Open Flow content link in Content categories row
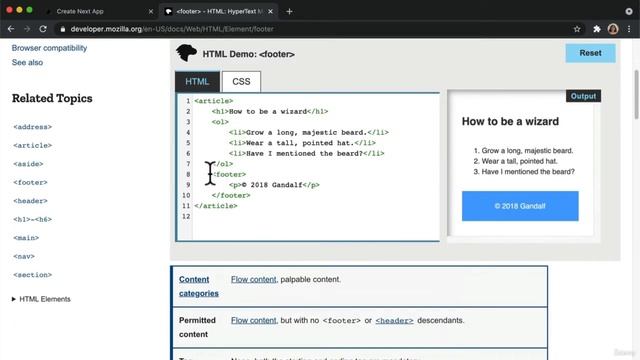The width and height of the screenshot is (640, 360). click(253, 280)
